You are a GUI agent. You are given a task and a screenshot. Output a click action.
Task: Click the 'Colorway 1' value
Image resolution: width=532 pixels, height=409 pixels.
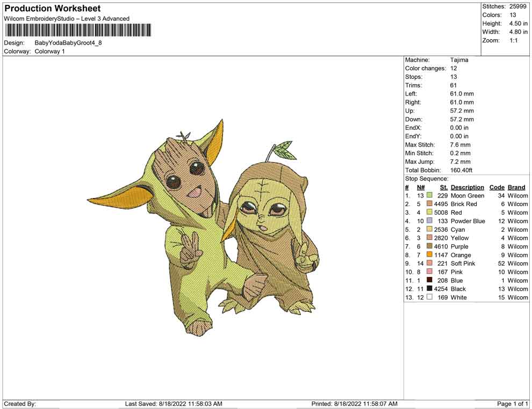49,52
